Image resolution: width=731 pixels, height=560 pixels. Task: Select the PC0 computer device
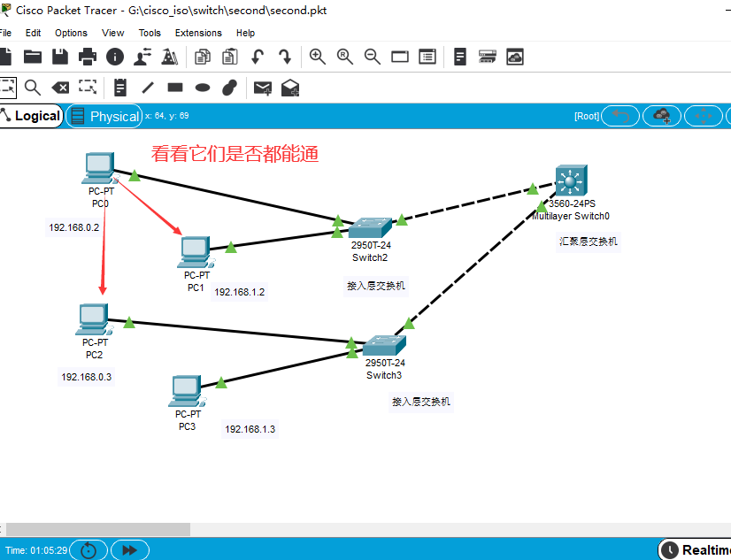[x=99, y=168]
